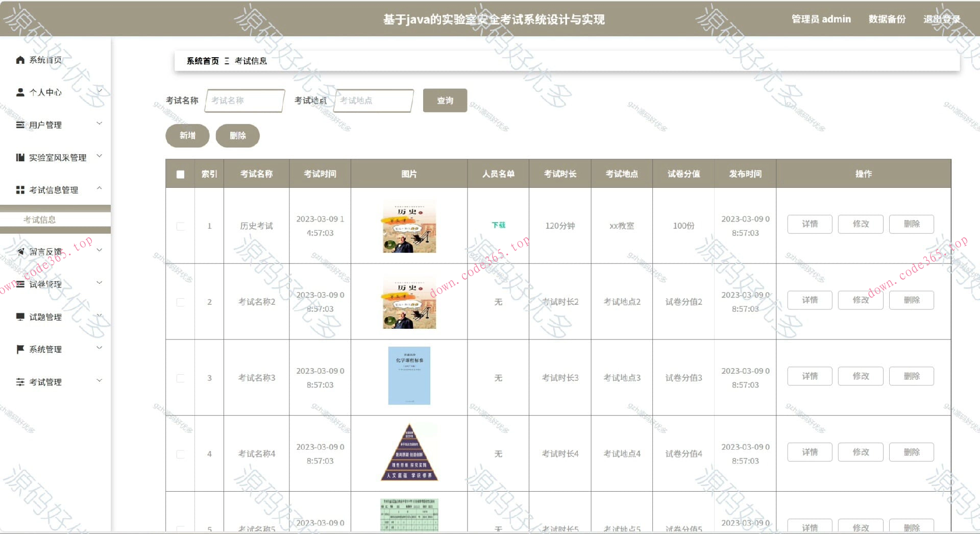This screenshot has width=980, height=534.
Task: Expand the 系统管理 chevron
Action: point(100,348)
